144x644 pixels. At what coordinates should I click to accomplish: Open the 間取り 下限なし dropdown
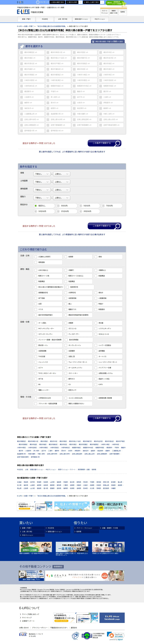click(x=42, y=198)
